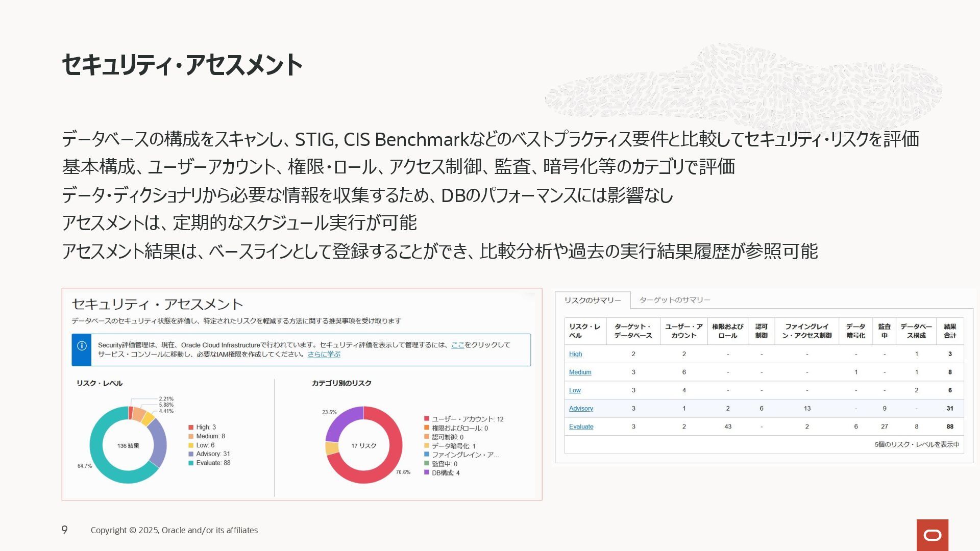This screenshot has height=551, width=980.
Task: Click the Copyright © 2025 Oracle footer text
Action: (x=174, y=530)
